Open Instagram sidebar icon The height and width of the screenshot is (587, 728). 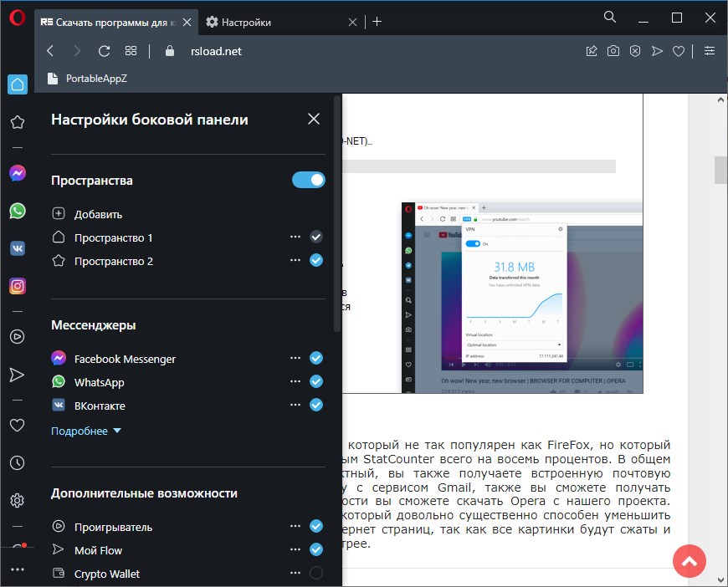coord(18,286)
